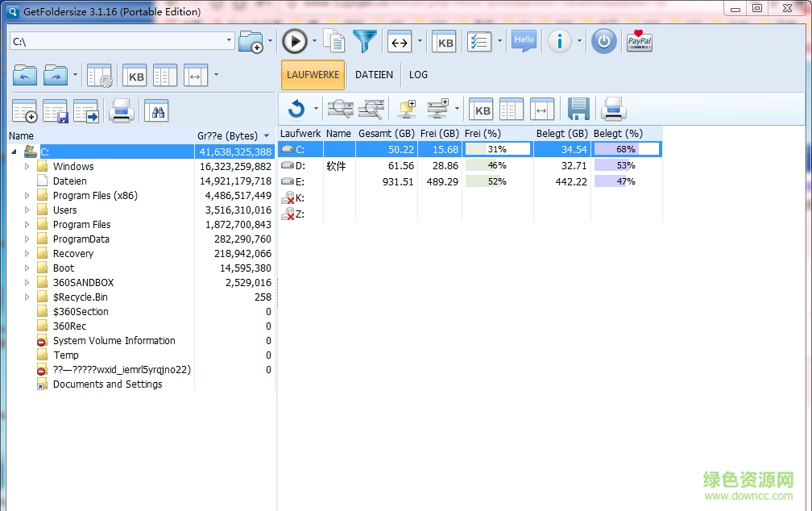
Task: Click the blue power exit icon
Action: click(x=603, y=41)
